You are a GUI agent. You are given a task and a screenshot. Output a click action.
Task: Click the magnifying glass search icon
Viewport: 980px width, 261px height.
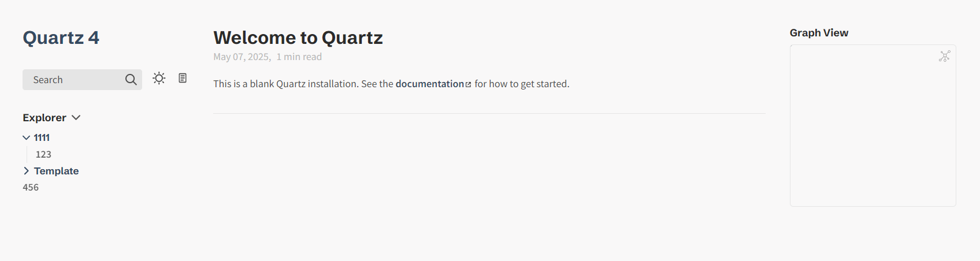pyautogui.click(x=131, y=80)
